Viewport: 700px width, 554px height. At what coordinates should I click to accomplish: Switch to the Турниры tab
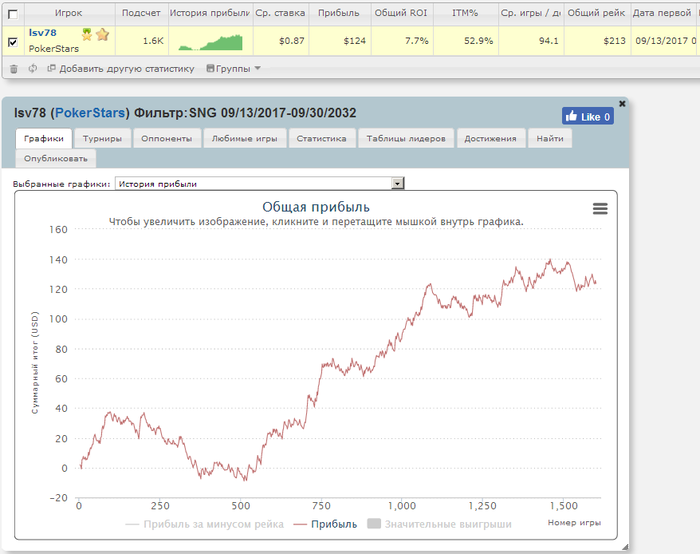tap(102, 139)
